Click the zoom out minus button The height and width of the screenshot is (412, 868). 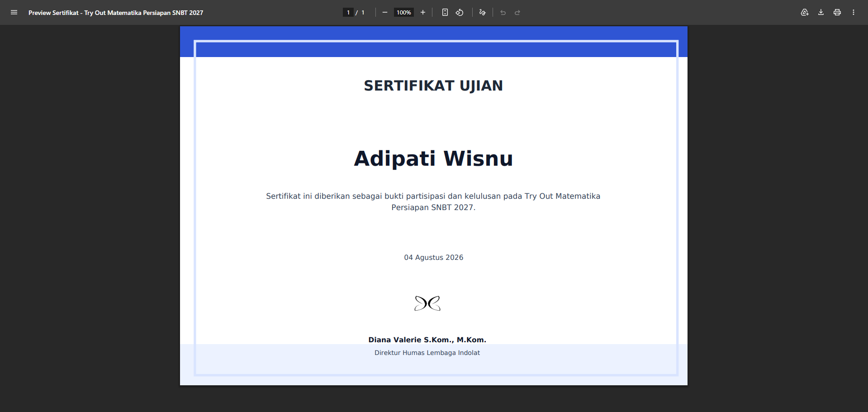click(x=385, y=13)
